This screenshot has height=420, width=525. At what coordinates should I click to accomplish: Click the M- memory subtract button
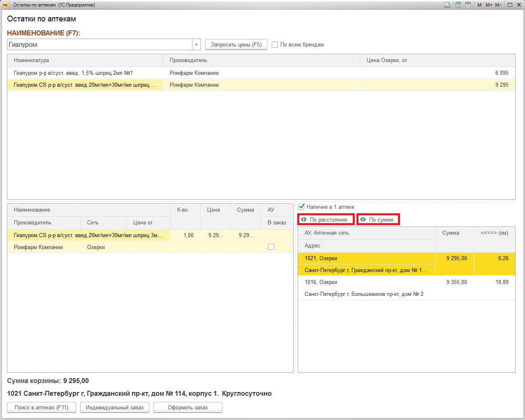[498, 5]
